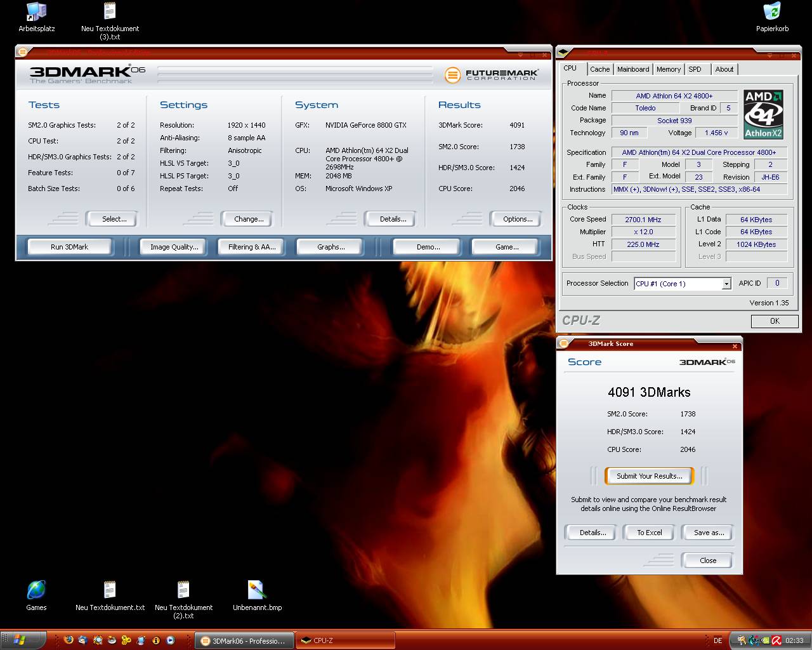Screen dimensions: 812x650
Task: Select Games desktop icon
Action: tap(36, 595)
